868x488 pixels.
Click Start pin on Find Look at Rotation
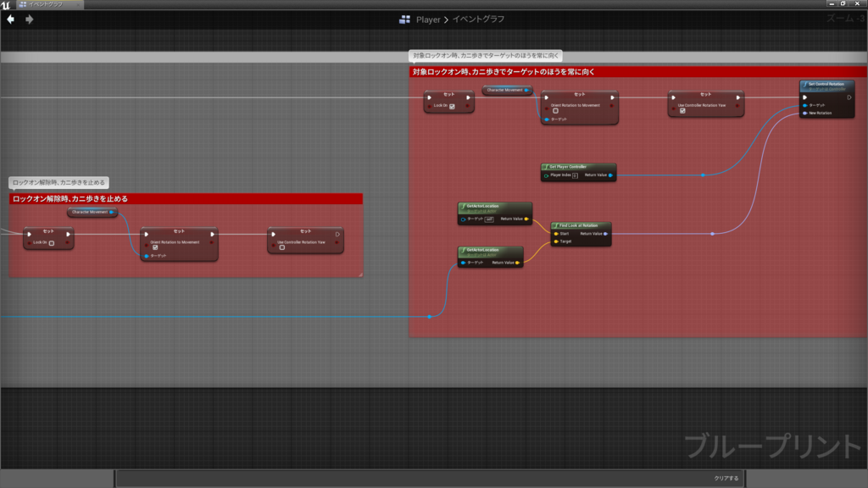pos(556,234)
